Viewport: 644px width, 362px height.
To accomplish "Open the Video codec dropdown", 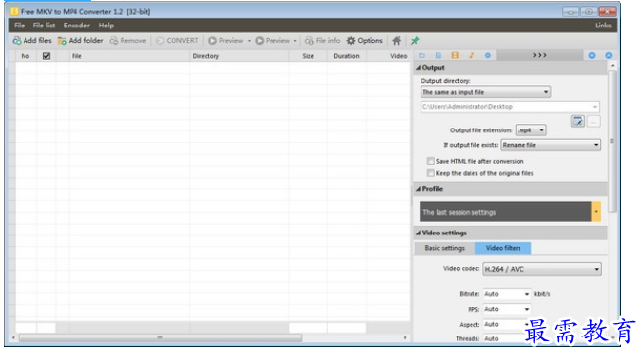I will (542, 269).
